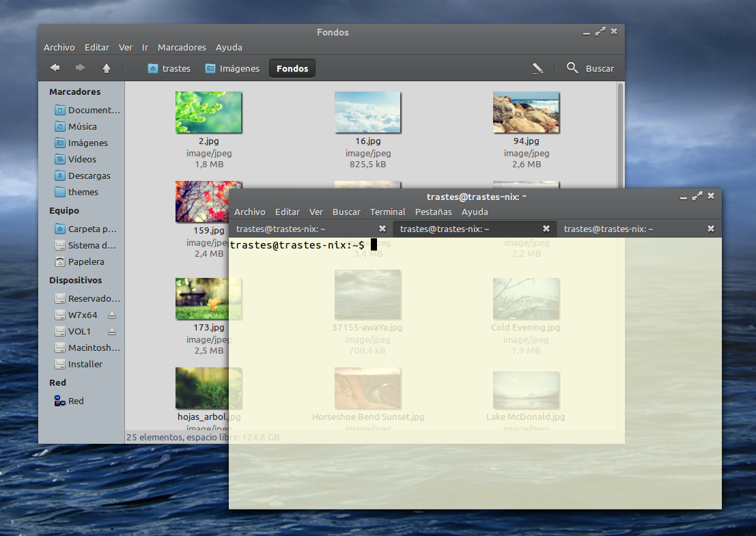Open Carpeta personal in sidebar
The height and width of the screenshot is (536, 756).
(x=86, y=229)
